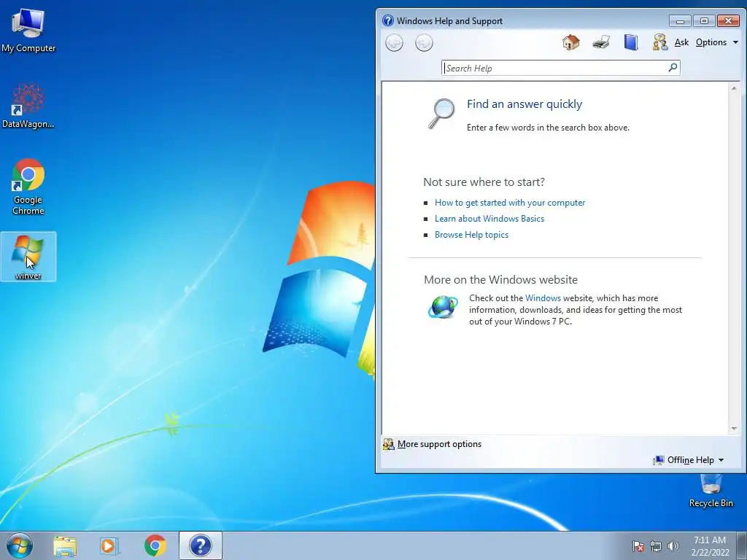Open the Action Center flag in the tray

click(638, 546)
